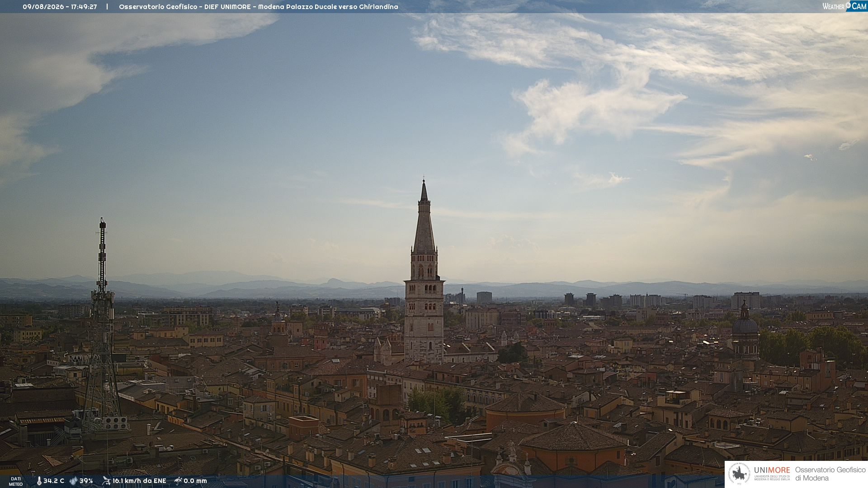Click the WeatherCam logo

click(x=844, y=6)
